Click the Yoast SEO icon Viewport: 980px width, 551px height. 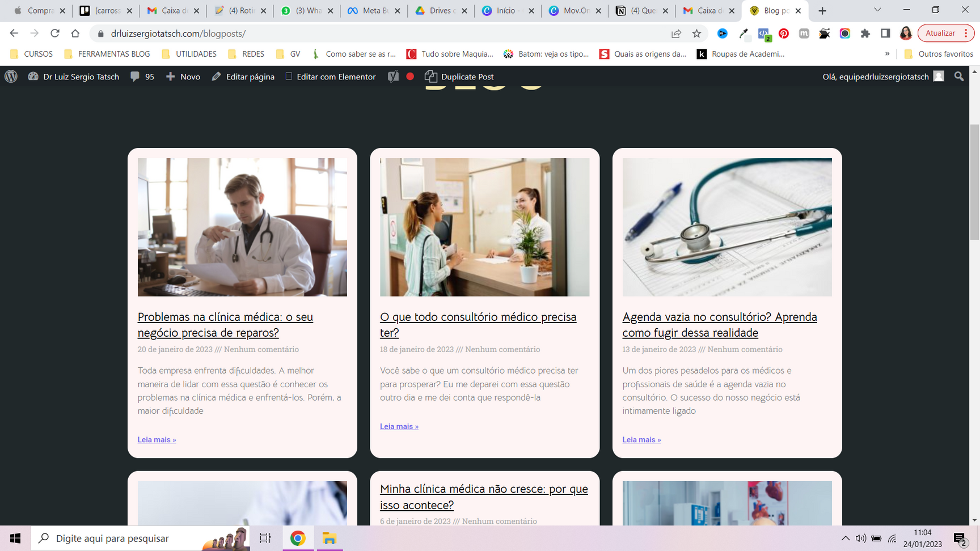click(x=393, y=77)
